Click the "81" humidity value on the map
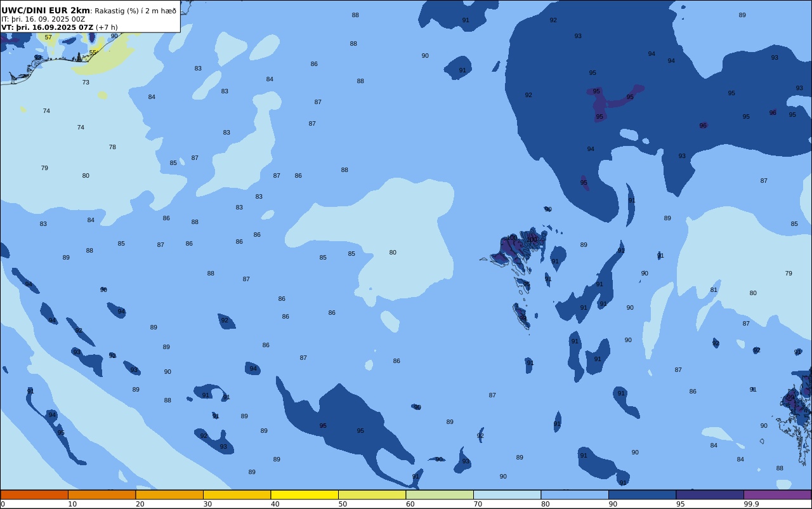This screenshot has height=509, width=812. pyautogui.click(x=714, y=290)
